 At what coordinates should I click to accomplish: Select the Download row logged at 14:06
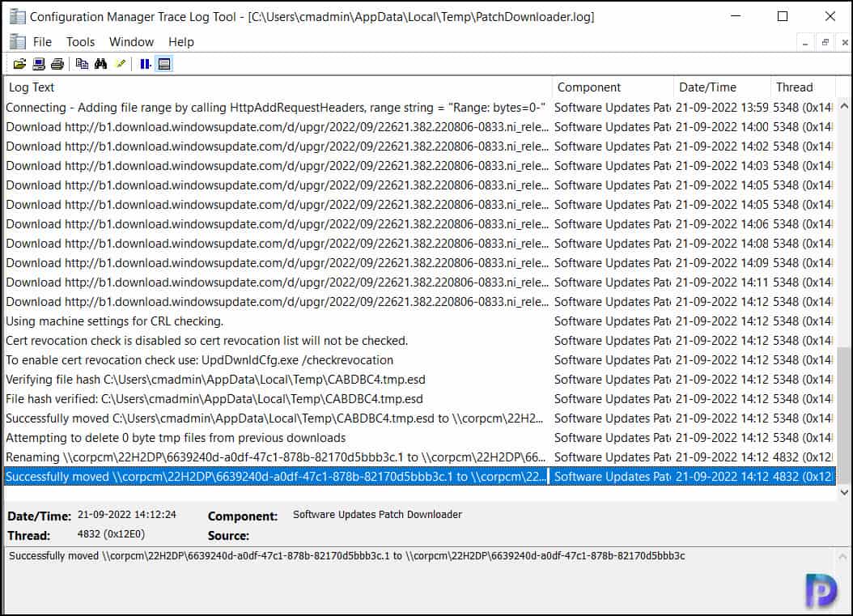coord(419,224)
